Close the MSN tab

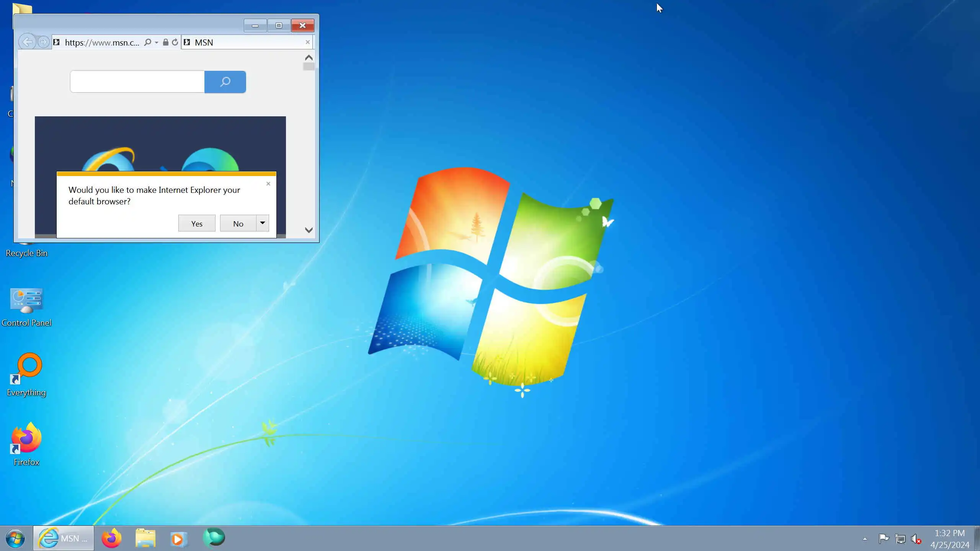click(307, 42)
